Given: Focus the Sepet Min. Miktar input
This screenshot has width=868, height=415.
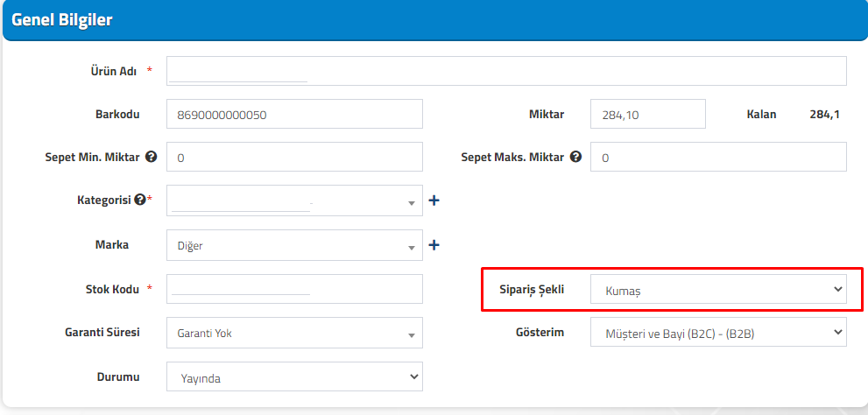Looking at the screenshot, I should point(294,157).
